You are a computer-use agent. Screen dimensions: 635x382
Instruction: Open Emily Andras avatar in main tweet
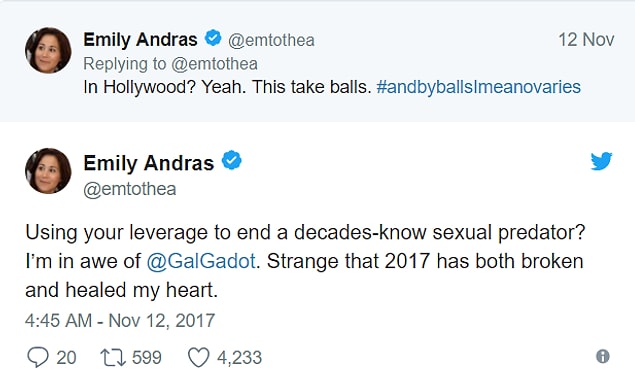click(48, 171)
